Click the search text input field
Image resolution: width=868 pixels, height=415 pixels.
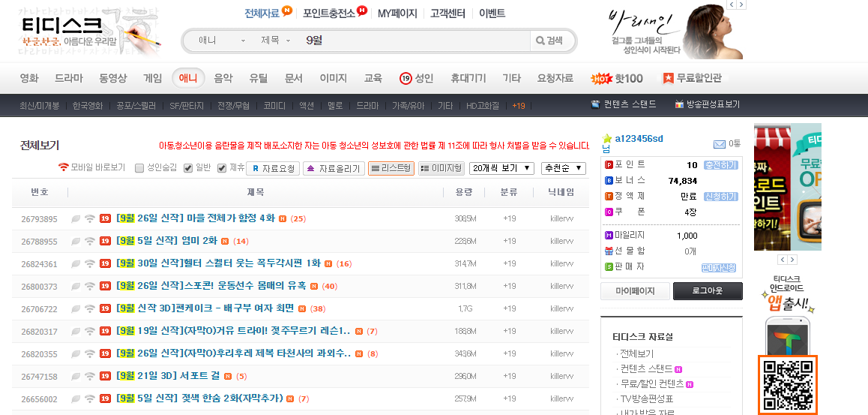(412, 41)
